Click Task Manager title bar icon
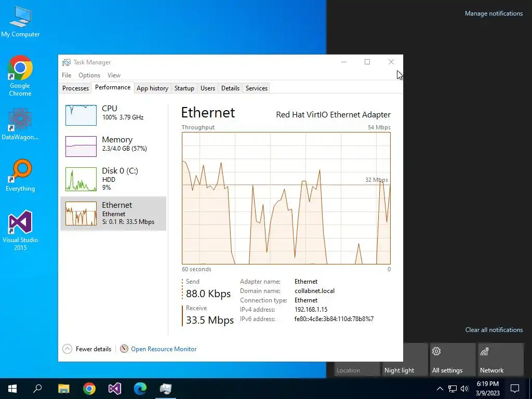This screenshot has height=399, width=532. (x=66, y=62)
